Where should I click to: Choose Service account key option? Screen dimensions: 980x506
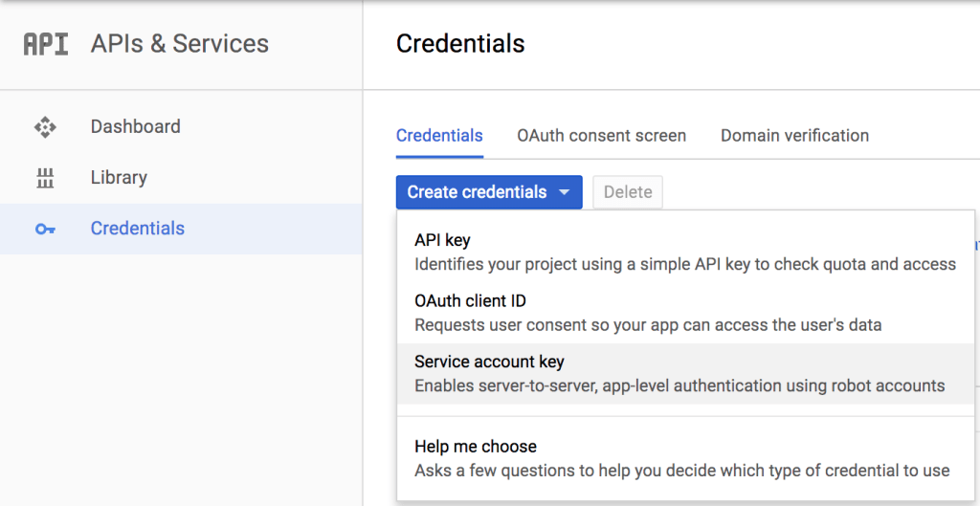(489, 363)
